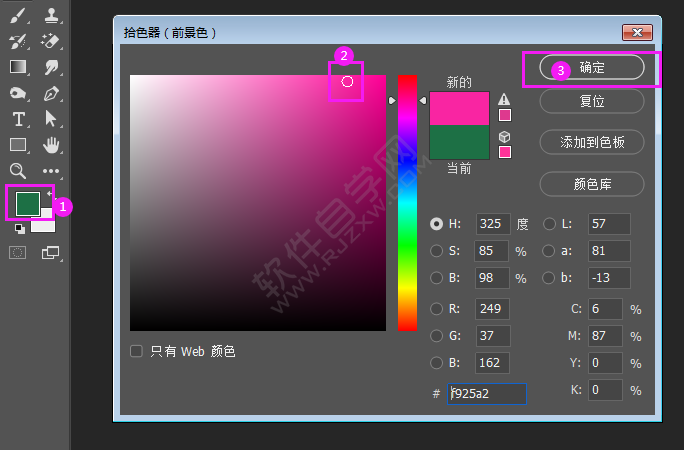Open the 颜色库 color libraries
The image size is (684, 450).
click(592, 184)
